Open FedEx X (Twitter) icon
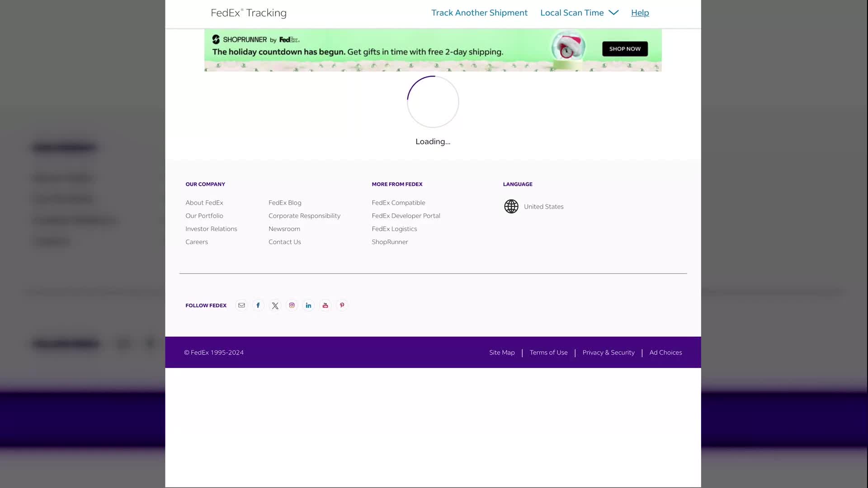 tap(275, 305)
